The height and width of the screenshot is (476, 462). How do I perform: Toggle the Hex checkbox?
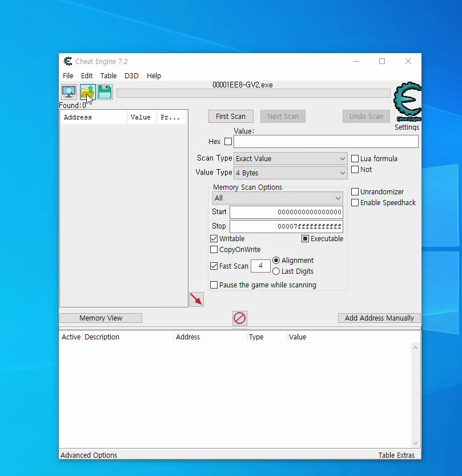228,142
